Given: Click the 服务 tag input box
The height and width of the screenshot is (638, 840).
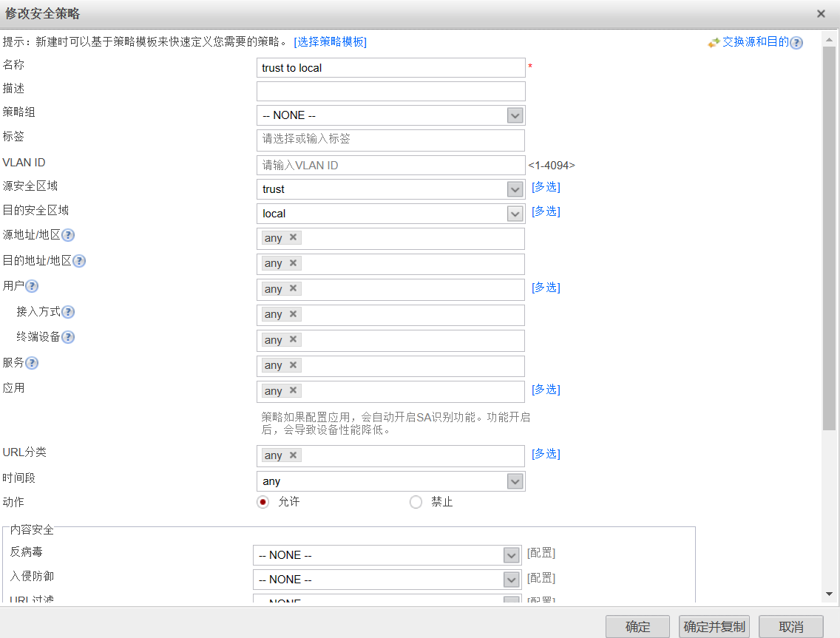Looking at the screenshot, I should (390, 367).
